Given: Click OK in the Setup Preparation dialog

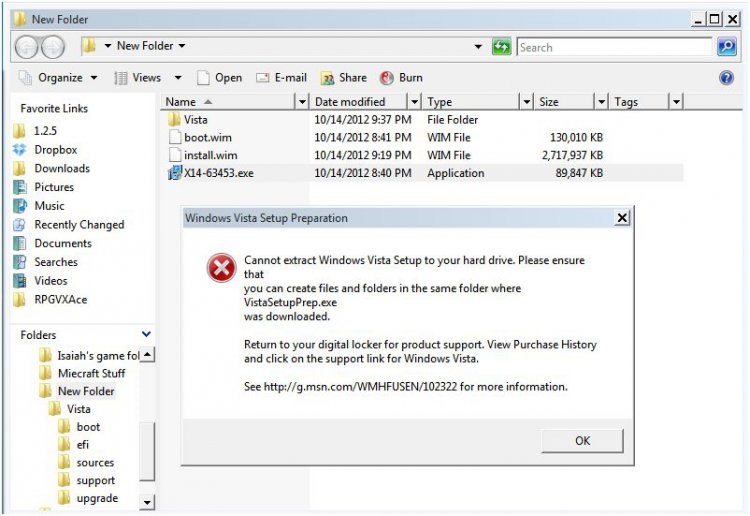Looking at the screenshot, I should pyautogui.click(x=582, y=440).
